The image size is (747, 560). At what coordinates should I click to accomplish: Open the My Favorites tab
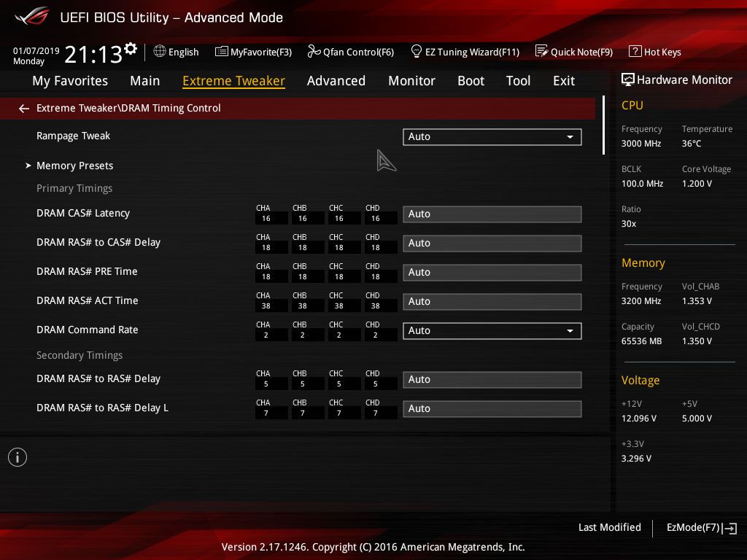click(70, 81)
